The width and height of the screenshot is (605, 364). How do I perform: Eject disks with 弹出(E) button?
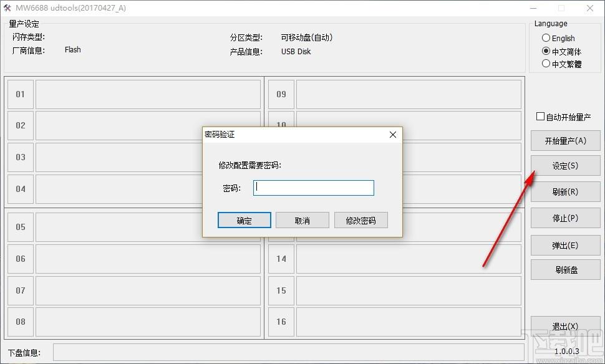[565, 244]
